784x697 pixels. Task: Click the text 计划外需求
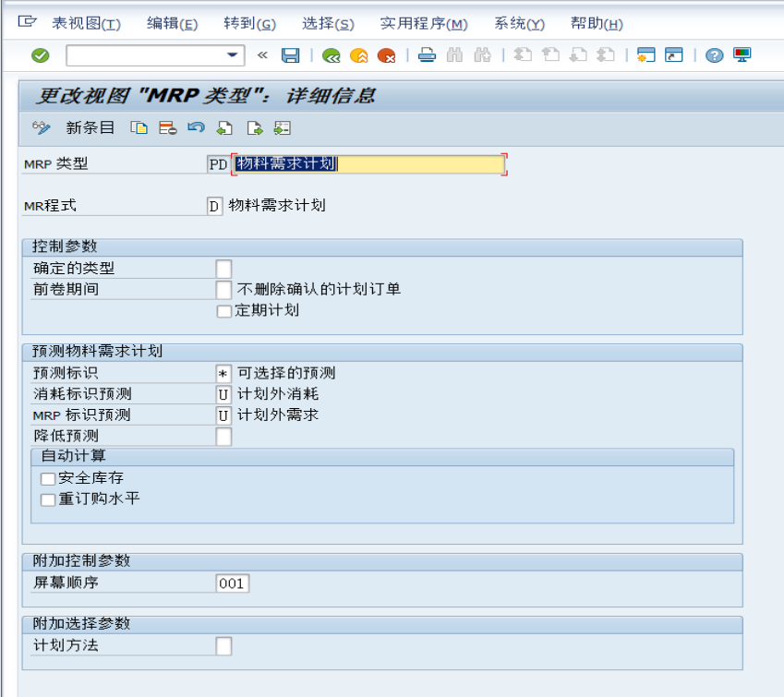(x=278, y=415)
